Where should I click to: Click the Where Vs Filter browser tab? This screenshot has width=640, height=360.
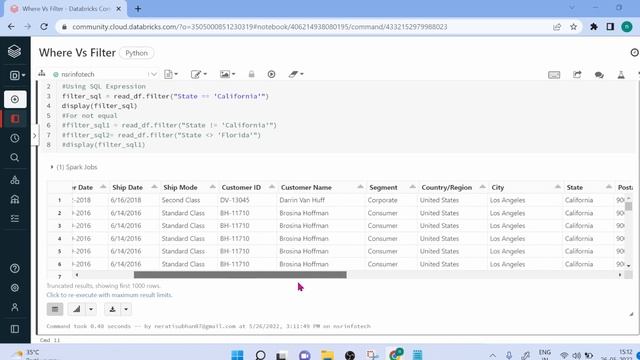(x=65, y=9)
